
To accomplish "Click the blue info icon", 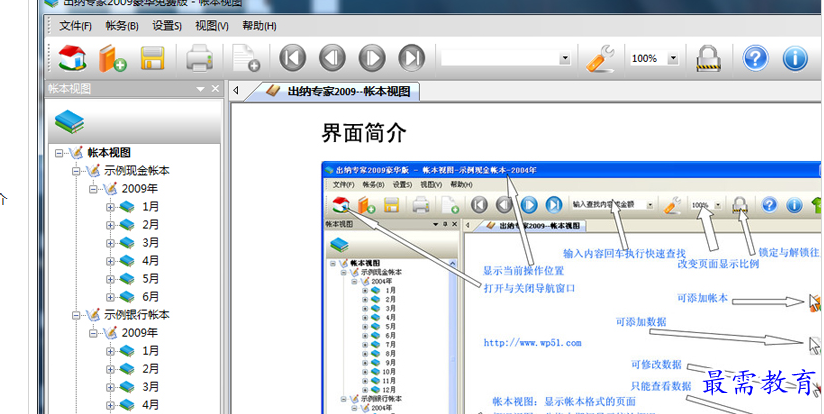I will coord(795,58).
